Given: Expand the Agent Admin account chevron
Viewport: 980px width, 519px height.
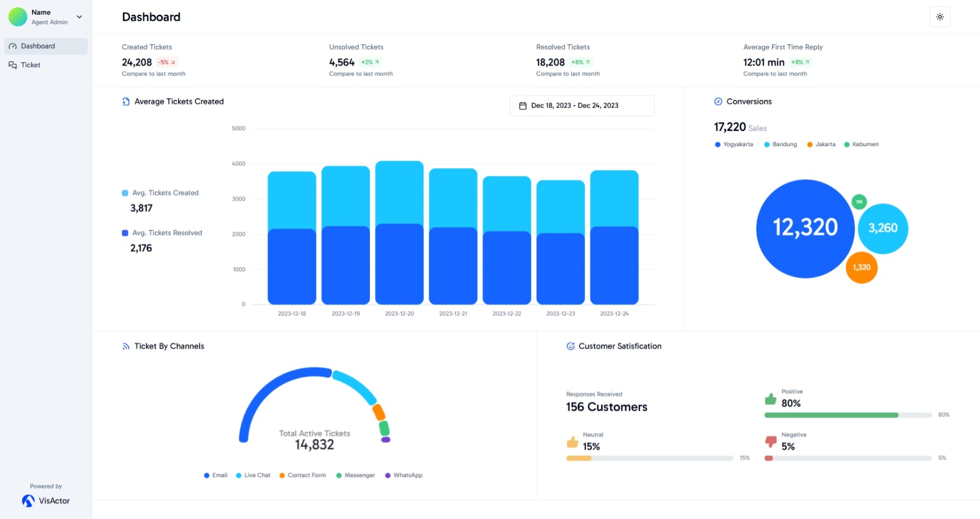Looking at the screenshot, I should click(80, 17).
